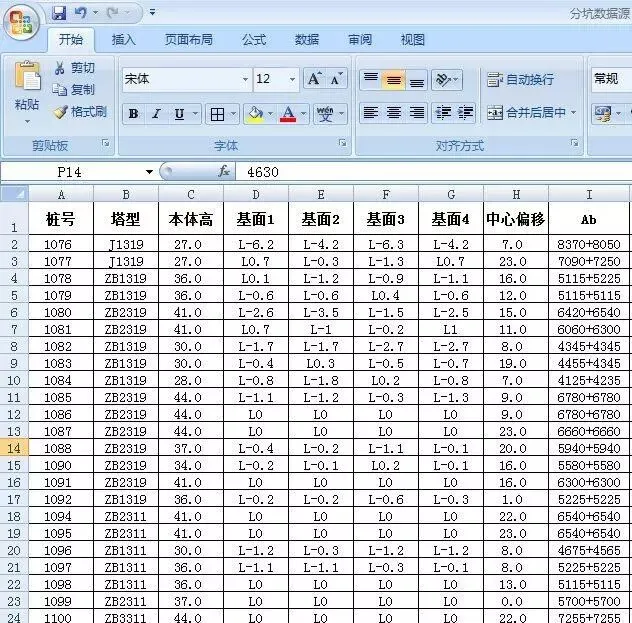Apply cell borders icon

click(x=217, y=114)
